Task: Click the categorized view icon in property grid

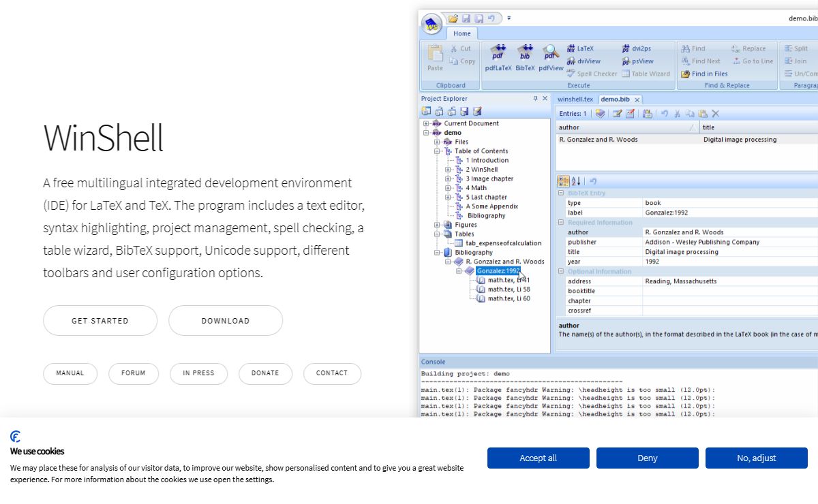Action: click(564, 181)
